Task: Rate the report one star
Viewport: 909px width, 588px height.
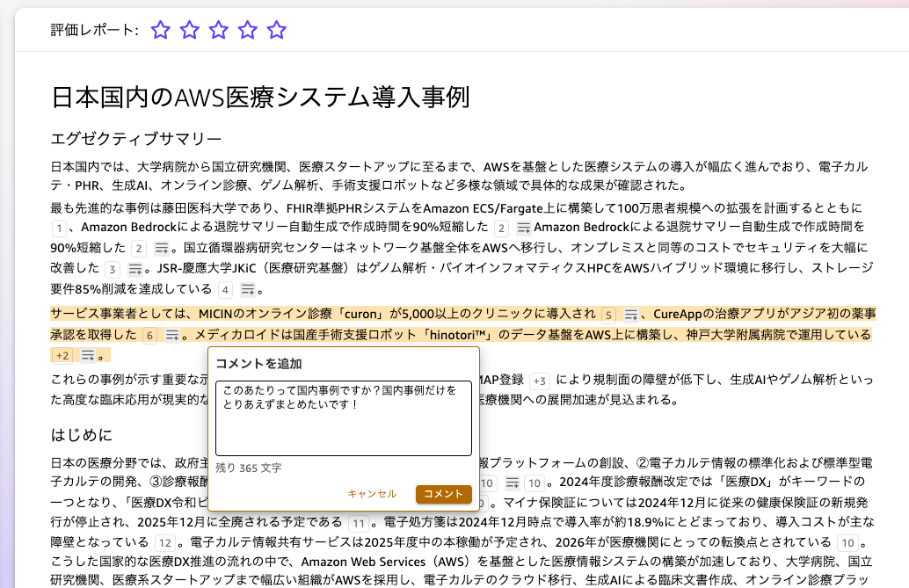Action: pyautogui.click(x=161, y=30)
